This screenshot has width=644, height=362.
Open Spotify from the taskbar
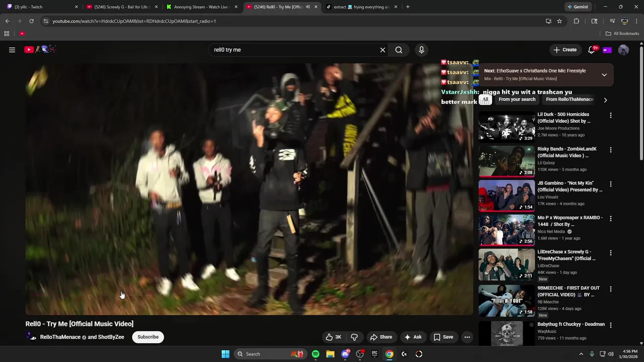click(x=315, y=354)
